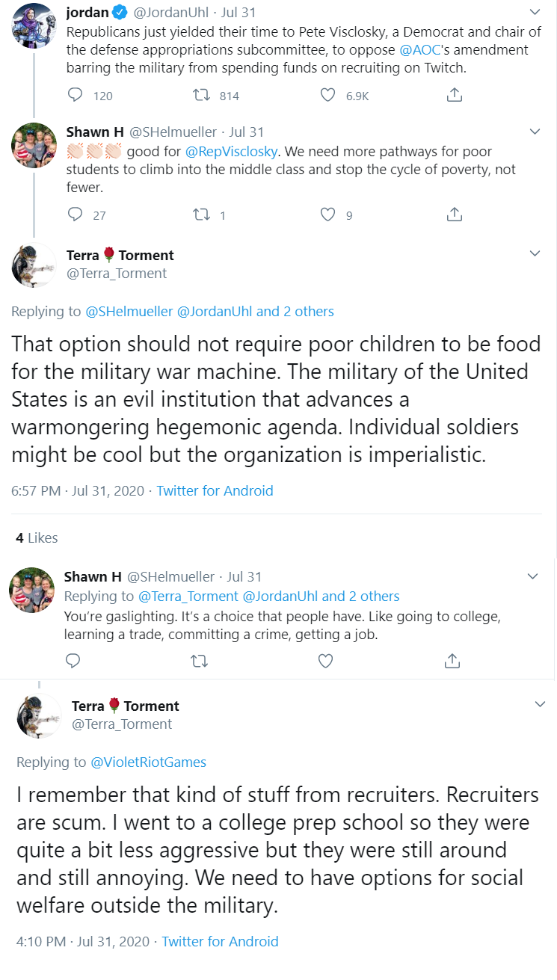Reply to Shawn H's tweet with 27 comments
Screen dimensions: 557x980
(x=75, y=215)
